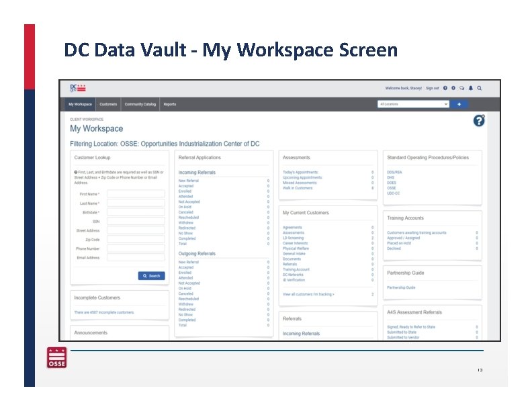Open the Reports tab
532x411 pixels.
coord(170,104)
